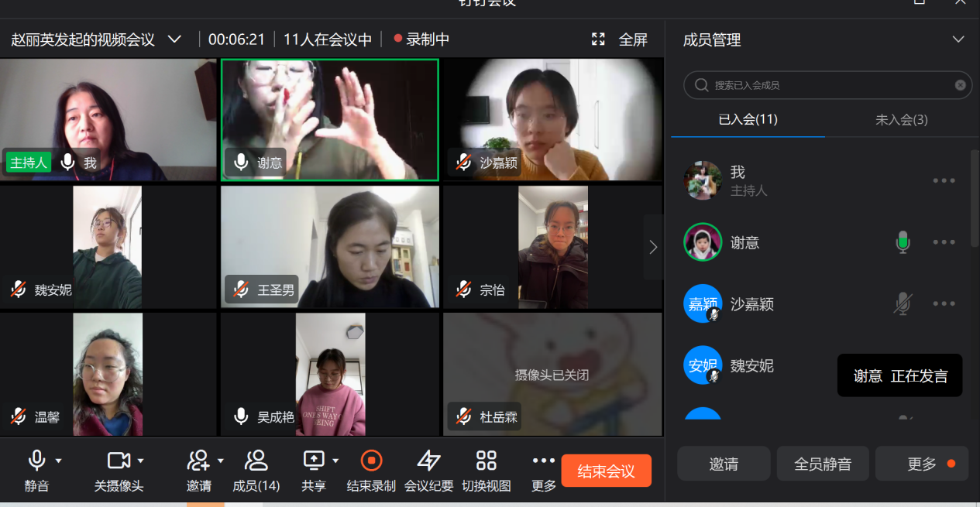Unmute 沙嘉颖 via her muted mic icon
The height and width of the screenshot is (507, 980).
click(x=903, y=303)
